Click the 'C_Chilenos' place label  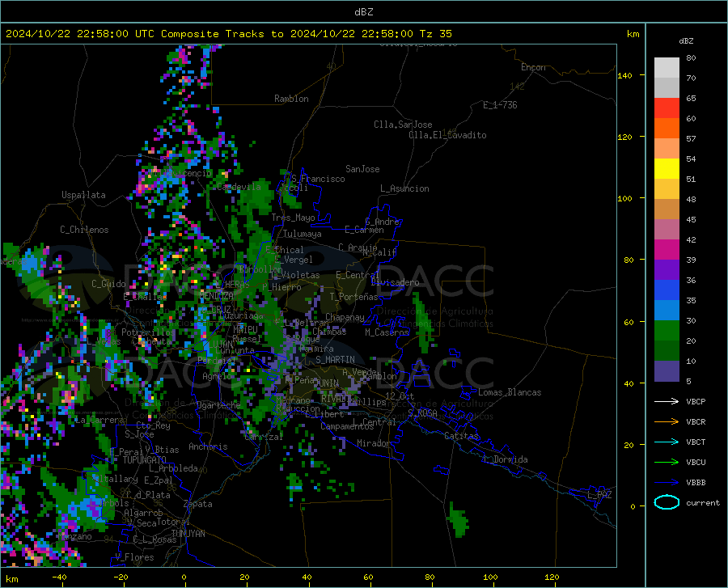(84, 230)
